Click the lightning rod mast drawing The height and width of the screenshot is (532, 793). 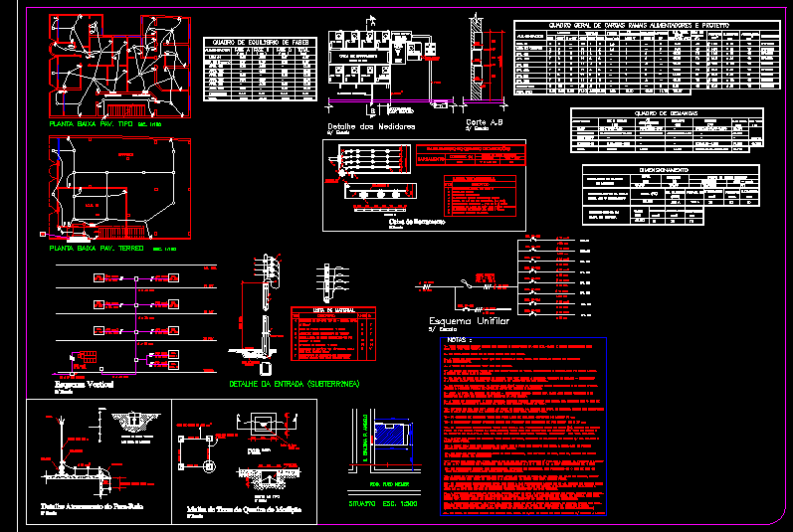pos(62,444)
